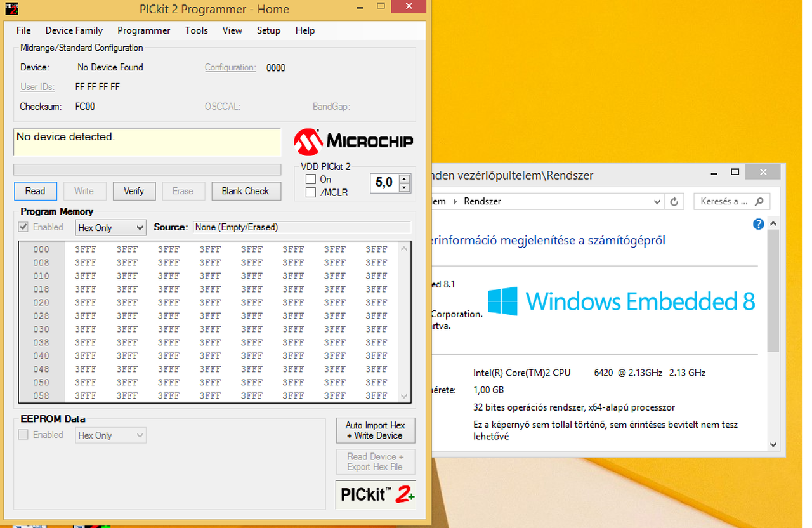Click the Program Memory scrollbar up arrow

point(404,248)
